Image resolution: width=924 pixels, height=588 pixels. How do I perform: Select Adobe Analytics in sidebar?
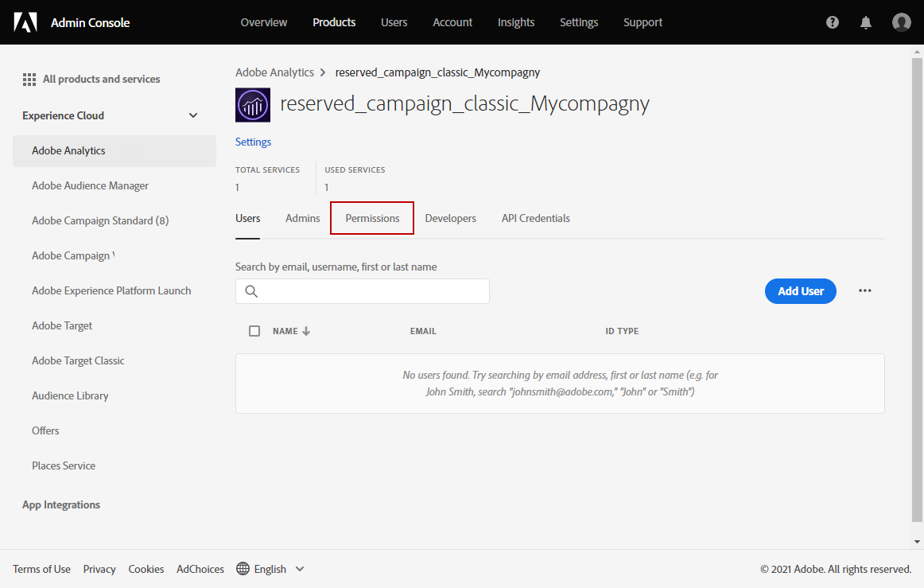115,151
